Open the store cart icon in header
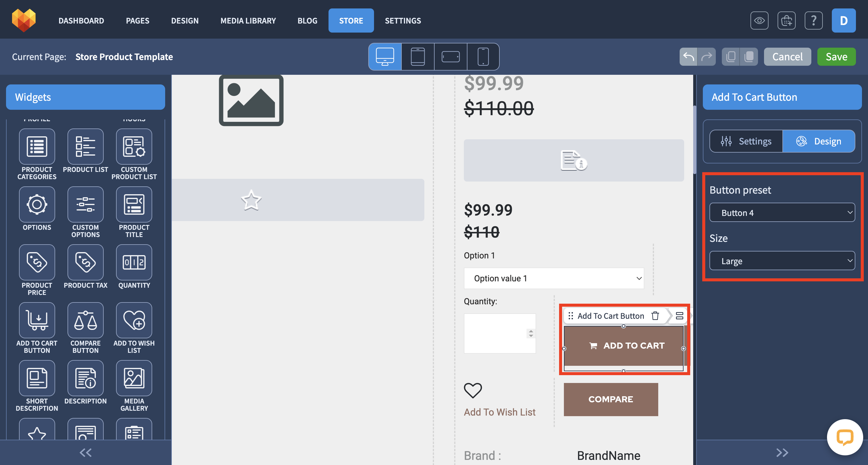Image resolution: width=868 pixels, height=465 pixels. (786, 21)
